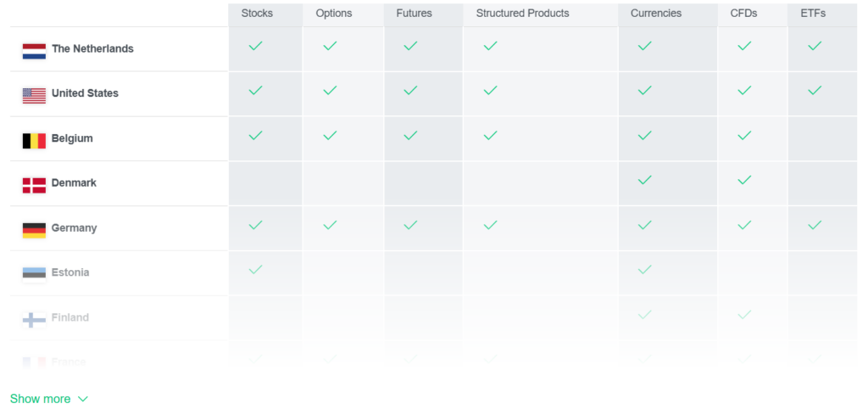Click Denmark Currencies checkmark

coord(644,180)
